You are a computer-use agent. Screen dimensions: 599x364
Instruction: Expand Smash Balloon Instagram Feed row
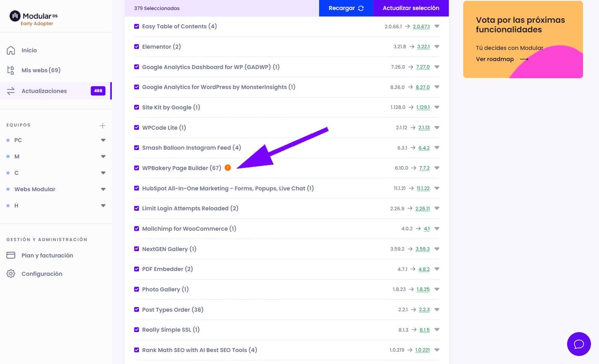point(437,148)
